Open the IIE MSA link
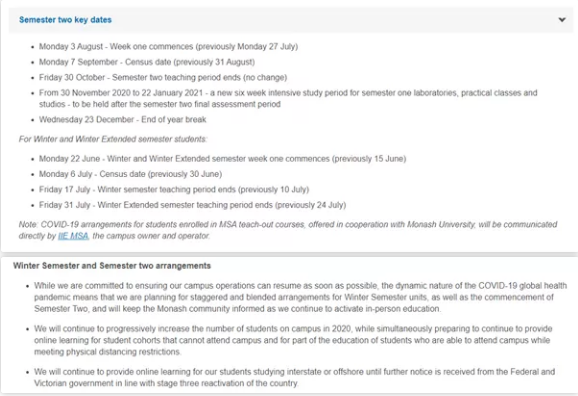This screenshot has height=396, width=578. [x=73, y=236]
